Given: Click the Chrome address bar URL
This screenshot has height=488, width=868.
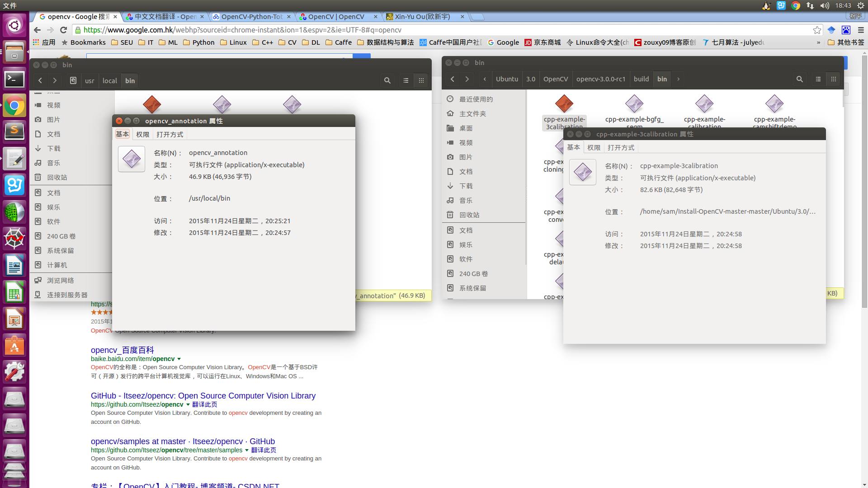Looking at the screenshot, I should pos(242,30).
